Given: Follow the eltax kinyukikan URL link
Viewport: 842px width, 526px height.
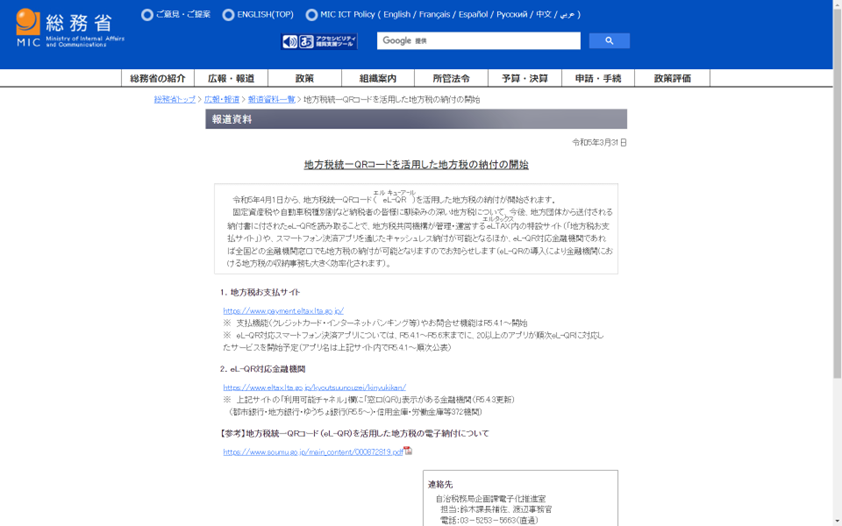Looking at the screenshot, I should click(x=314, y=387).
